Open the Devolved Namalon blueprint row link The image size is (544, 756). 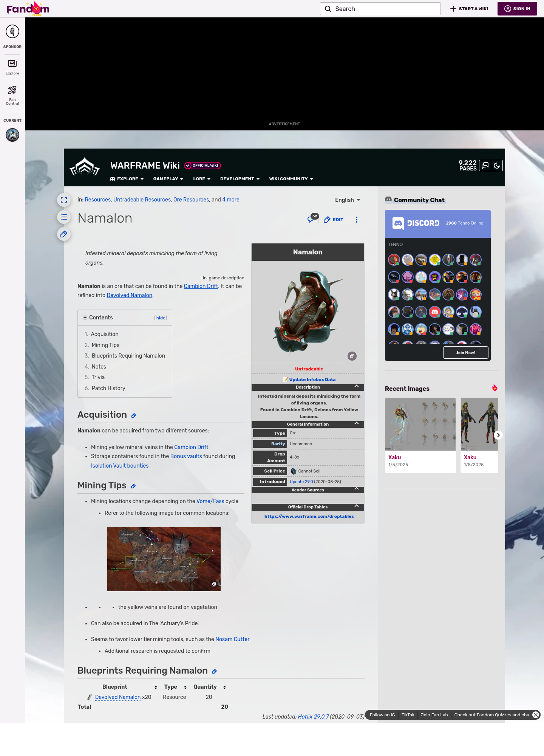pos(118,697)
